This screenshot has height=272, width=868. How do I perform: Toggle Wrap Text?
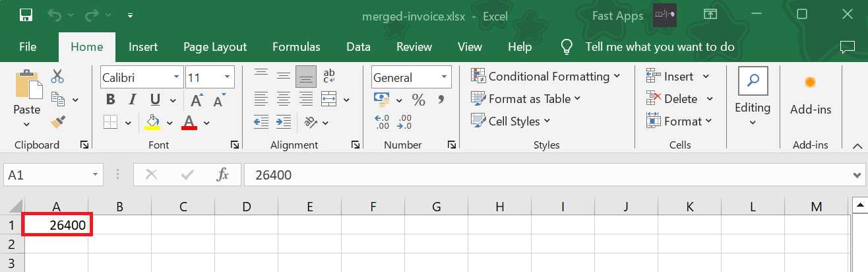coord(329,77)
